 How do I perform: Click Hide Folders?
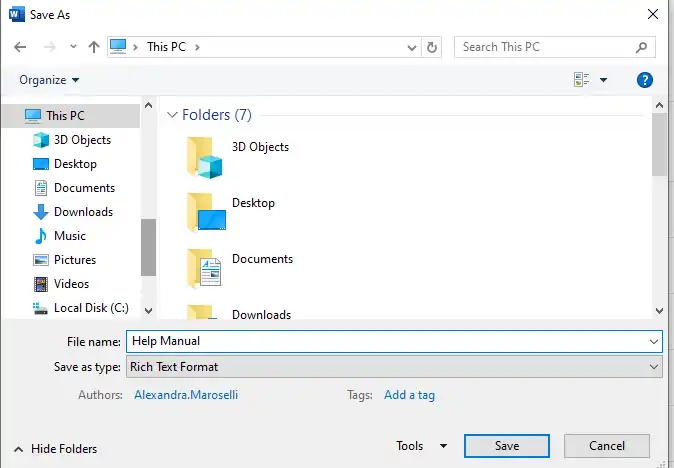(x=55, y=449)
